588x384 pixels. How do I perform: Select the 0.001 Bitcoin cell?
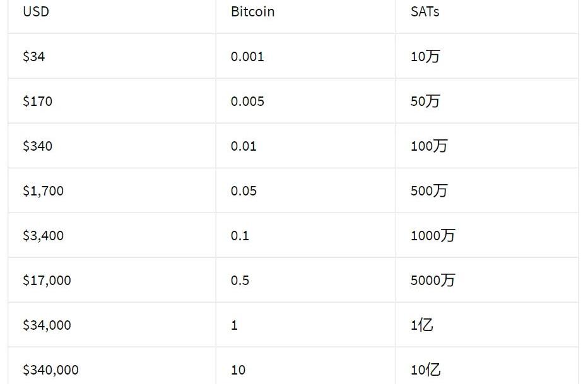247,57
